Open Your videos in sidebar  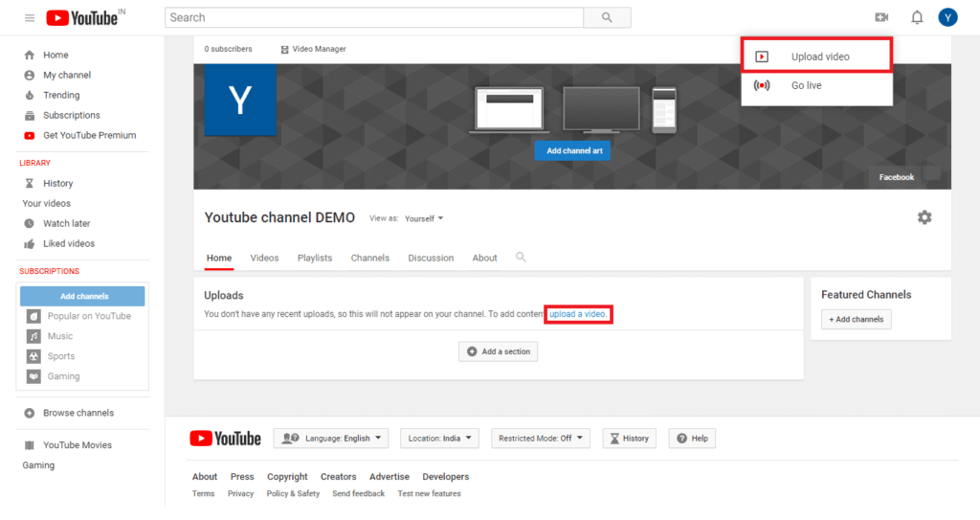(47, 203)
